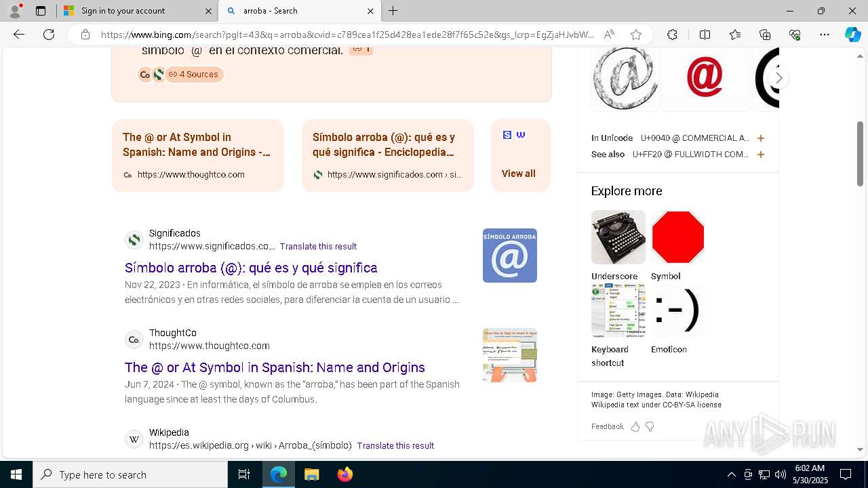This screenshot has width=868, height=488.
Task: Show next images in carousel
Action: [778, 78]
